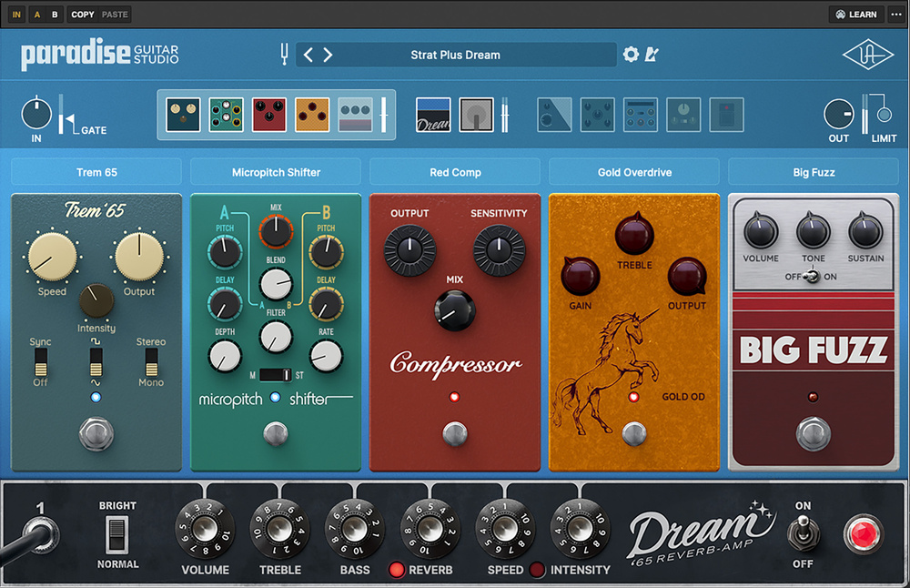This screenshot has width=910, height=588.
Task: Go to the previous preset arrow
Action: (x=308, y=55)
